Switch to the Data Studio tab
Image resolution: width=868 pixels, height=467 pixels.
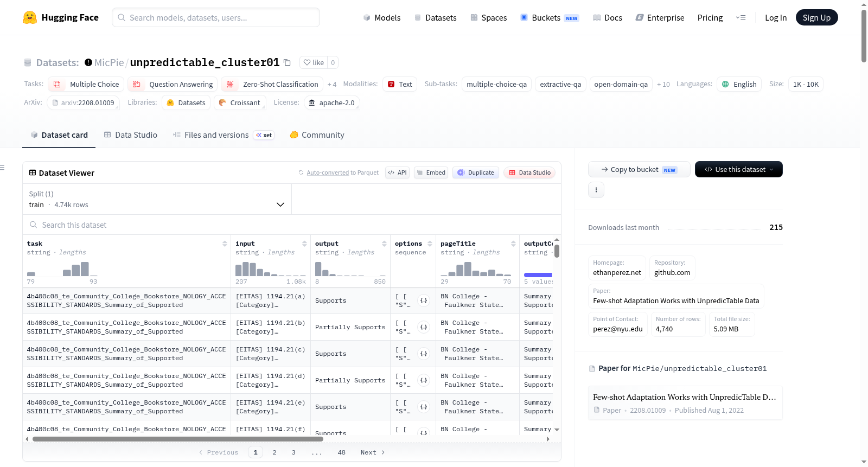(131, 135)
